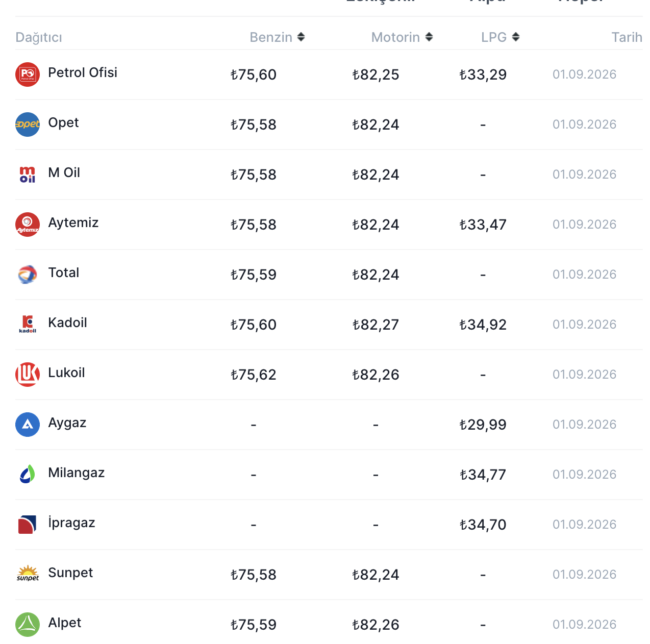Click the Aytemiz red logo
The image size is (650, 644).
click(x=28, y=225)
